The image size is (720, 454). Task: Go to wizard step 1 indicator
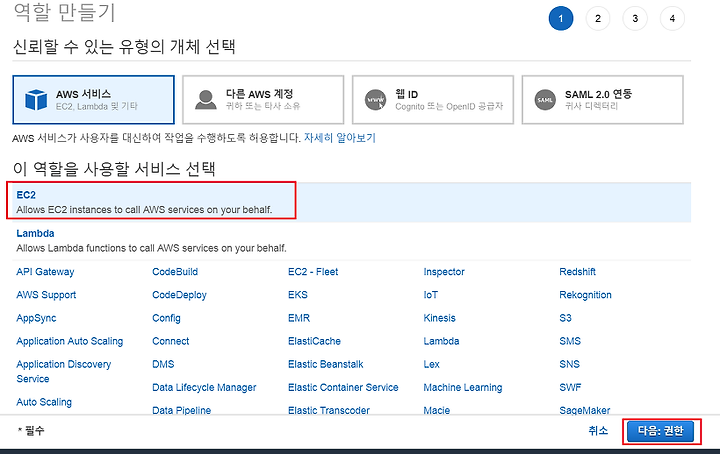(x=561, y=18)
